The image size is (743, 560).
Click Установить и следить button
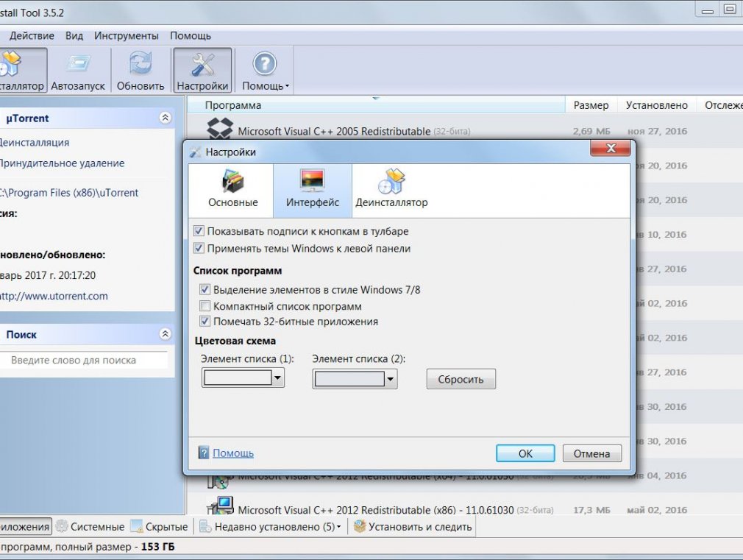pos(413,526)
